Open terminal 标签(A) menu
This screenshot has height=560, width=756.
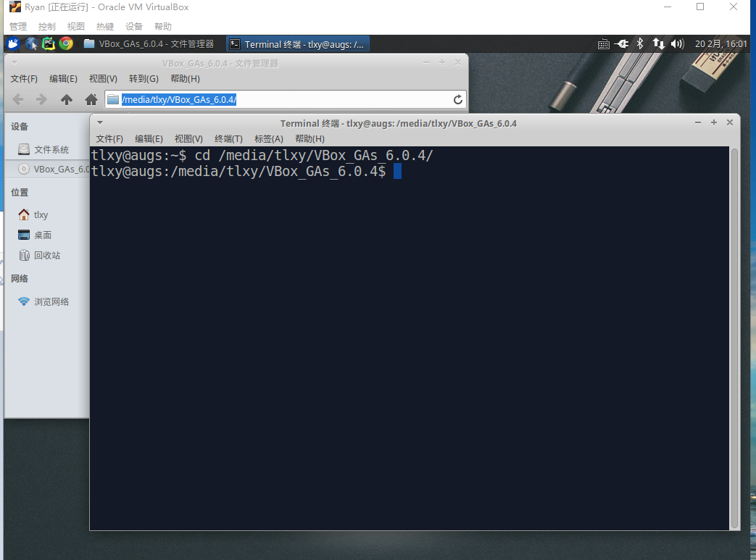(x=269, y=139)
